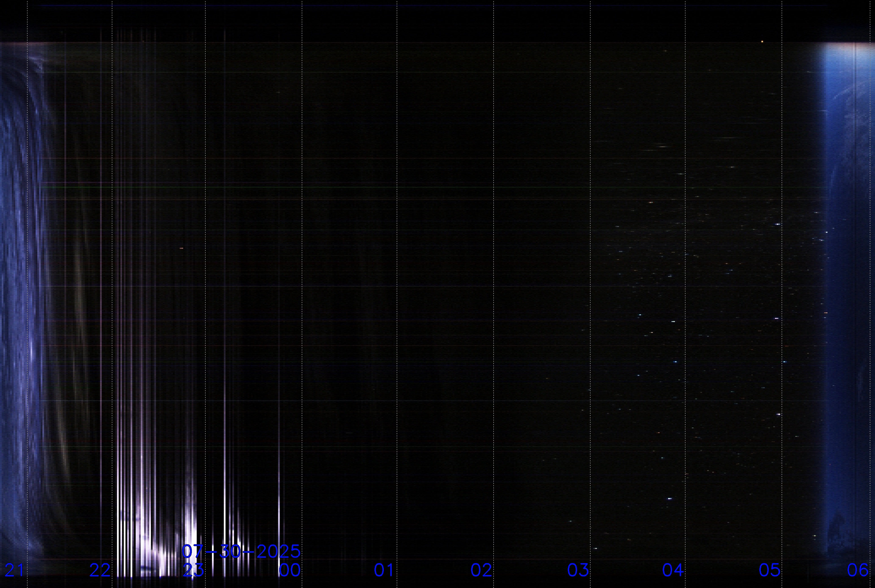Click the 01 hour label

[384, 570]
